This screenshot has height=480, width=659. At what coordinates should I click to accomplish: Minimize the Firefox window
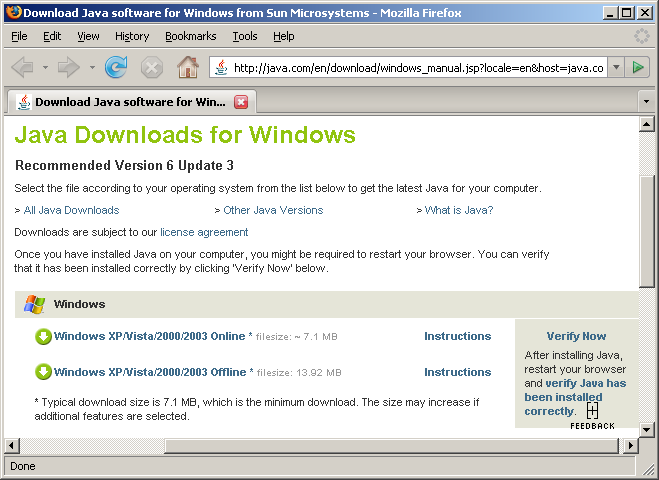pos(610,13)
